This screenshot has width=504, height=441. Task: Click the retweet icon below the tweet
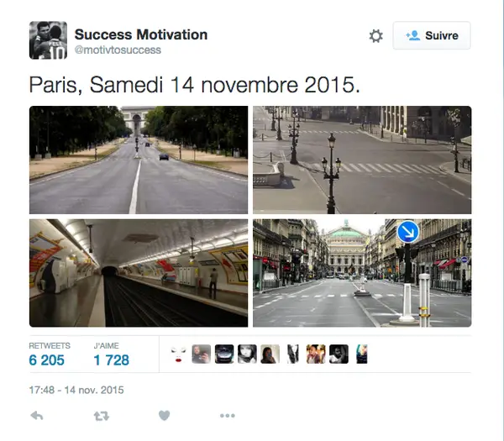pos(102,416)
